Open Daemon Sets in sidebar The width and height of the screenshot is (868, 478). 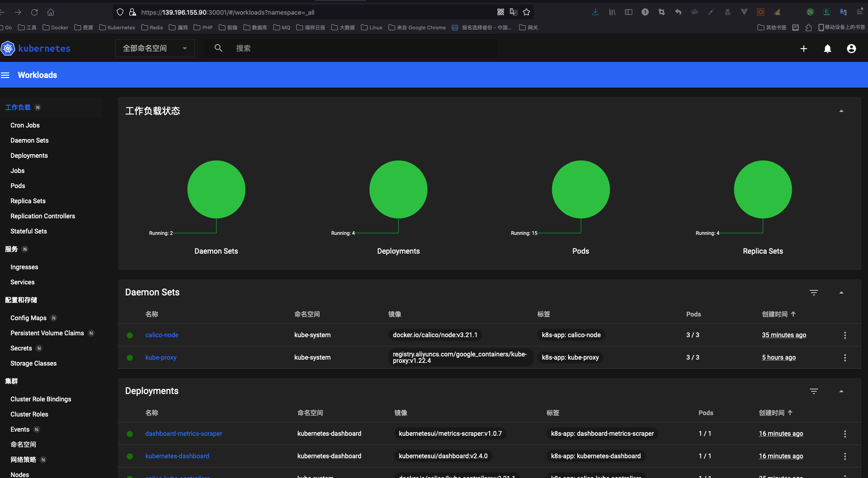(x=29, y=140)
